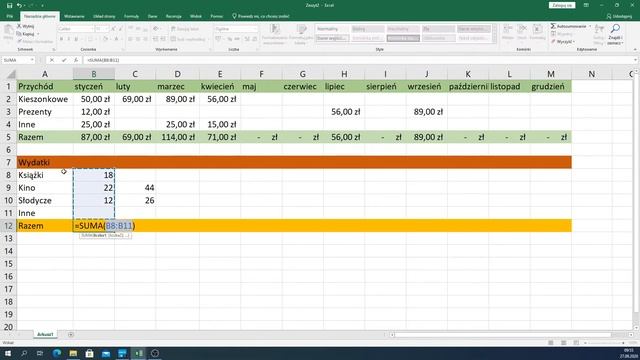
Task: Expand the Name Box dropdown showing SUMA
Action: pyautogui.click(x=32, y=60)
